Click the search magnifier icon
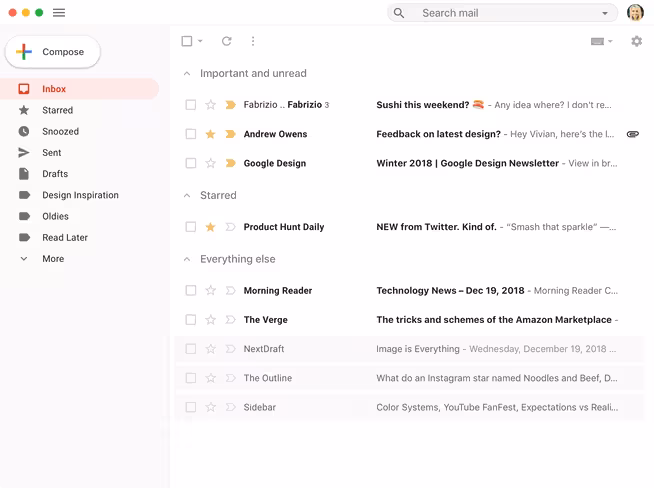This screenshot has width=654, height=488. [399, 13]
